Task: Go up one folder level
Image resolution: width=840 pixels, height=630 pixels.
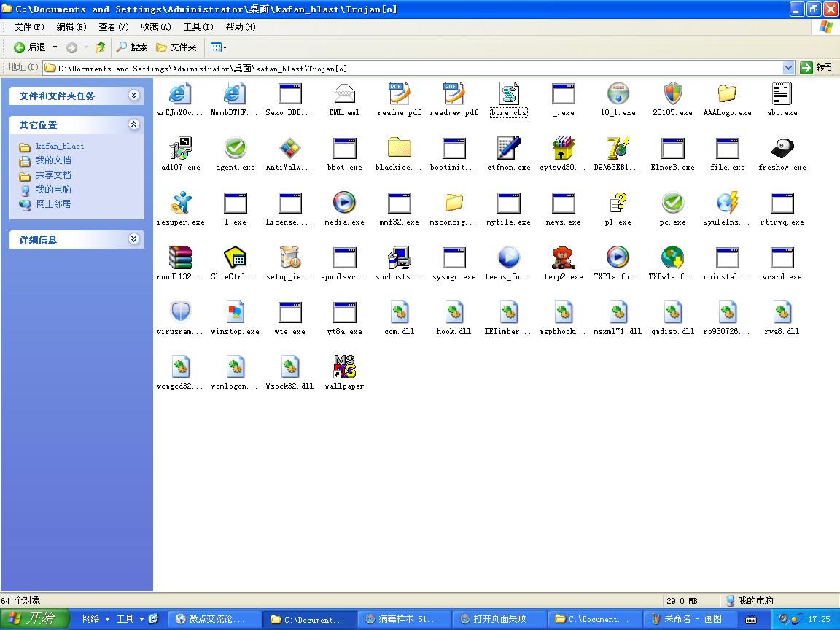Action: click(100, 47)
